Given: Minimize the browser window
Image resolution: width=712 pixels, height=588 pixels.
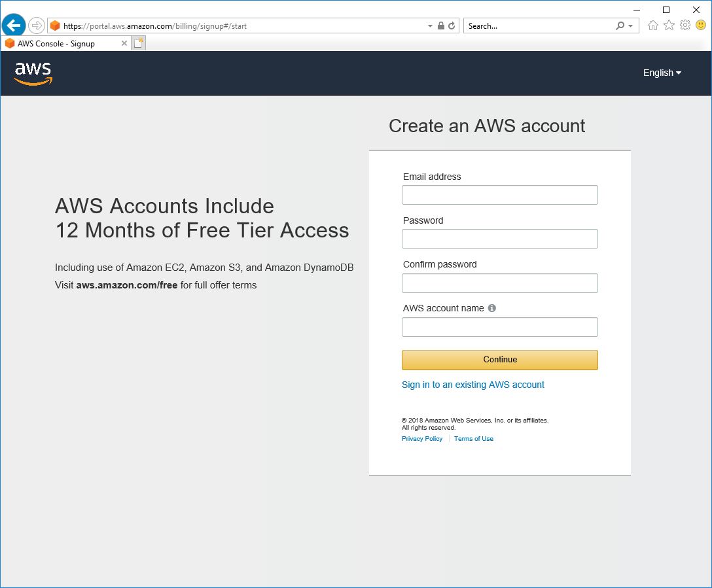Looking at the screenshot, I should (x=637, y=10).
